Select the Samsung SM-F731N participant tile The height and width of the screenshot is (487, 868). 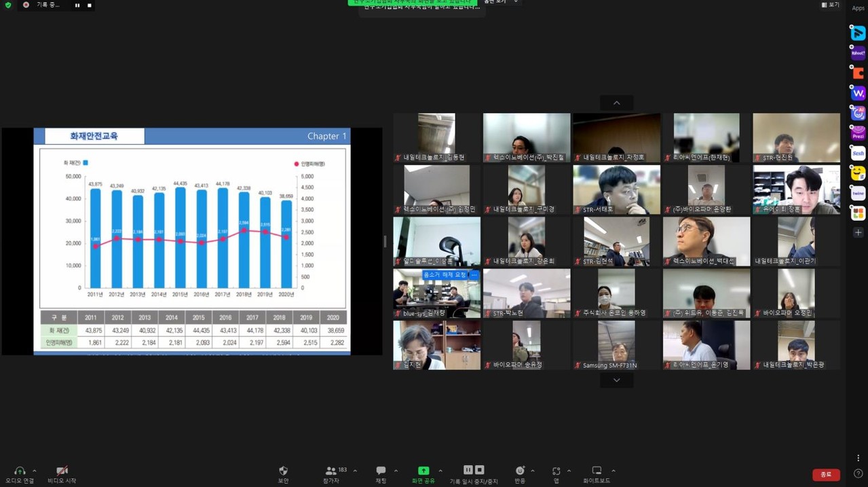click(616, 345)
